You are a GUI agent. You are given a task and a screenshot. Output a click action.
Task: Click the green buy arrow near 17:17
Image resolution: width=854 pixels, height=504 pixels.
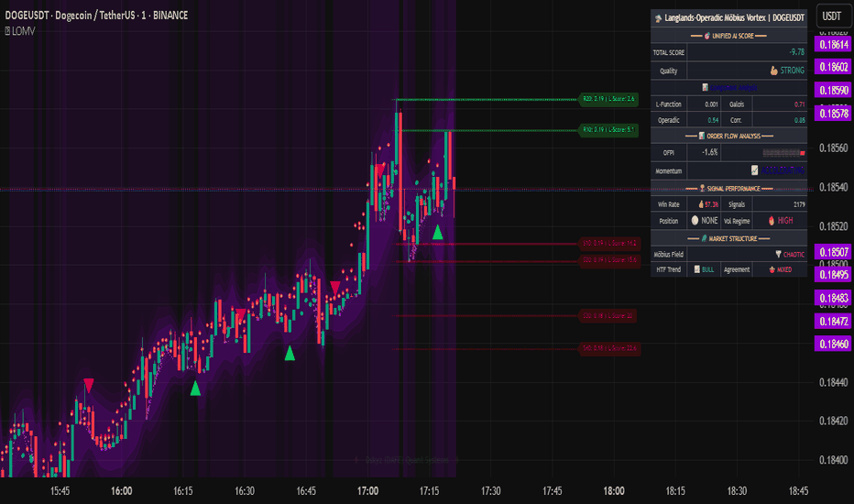coord(437,232)
